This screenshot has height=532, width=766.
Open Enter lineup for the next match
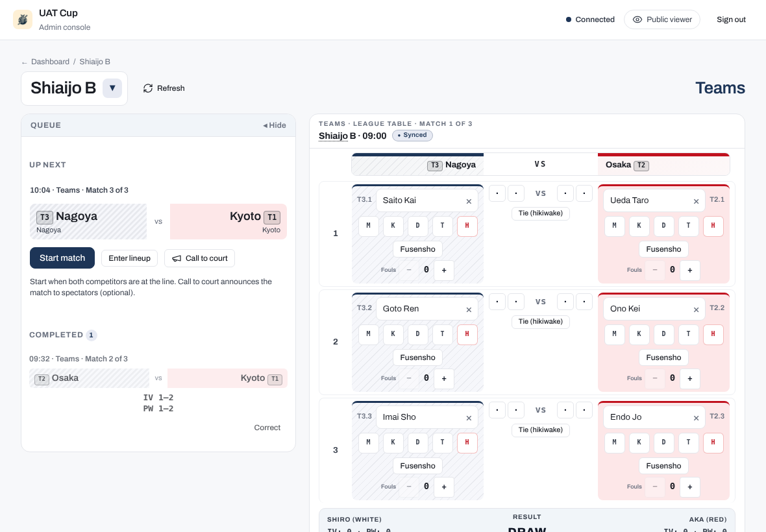tap(129, 258)
